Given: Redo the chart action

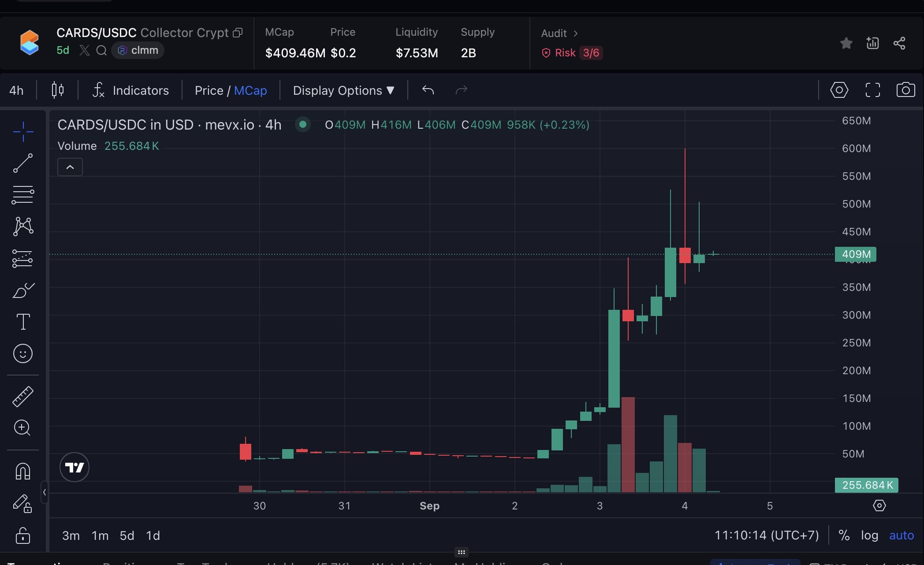Looking at the screenshot, I should 461,90.
